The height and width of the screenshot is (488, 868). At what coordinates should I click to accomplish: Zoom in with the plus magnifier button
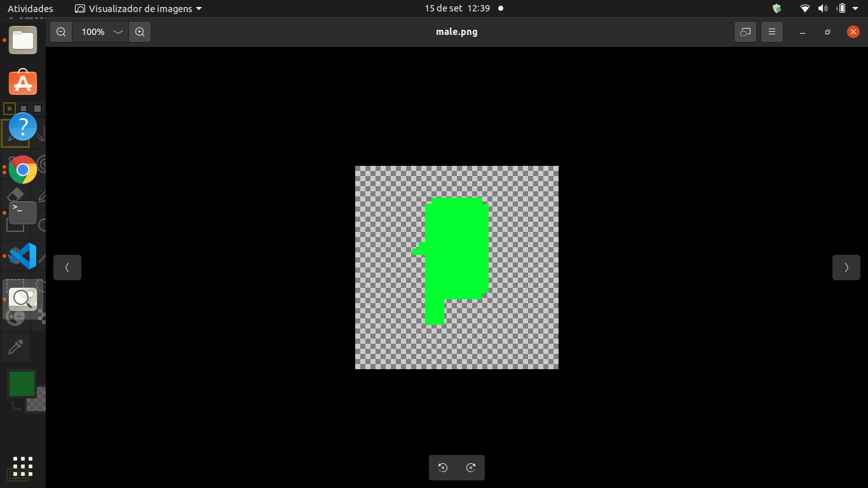(x=140, y=32)
